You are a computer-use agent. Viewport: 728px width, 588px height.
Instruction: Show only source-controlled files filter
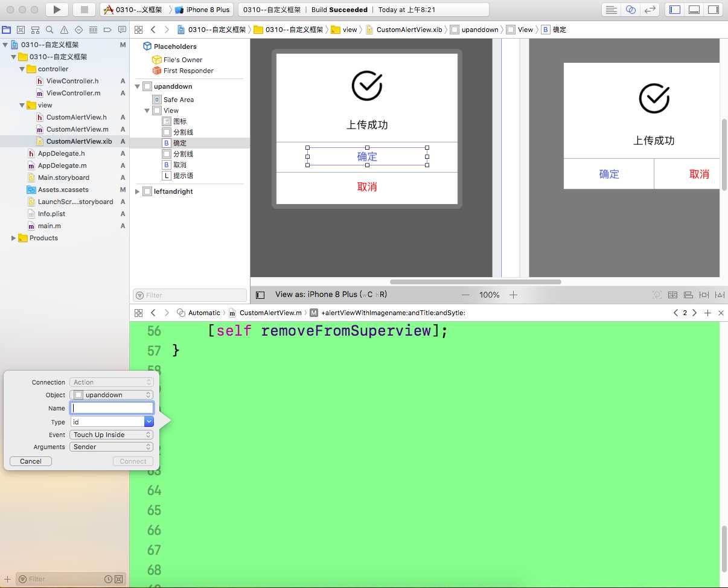pos(119,579)
